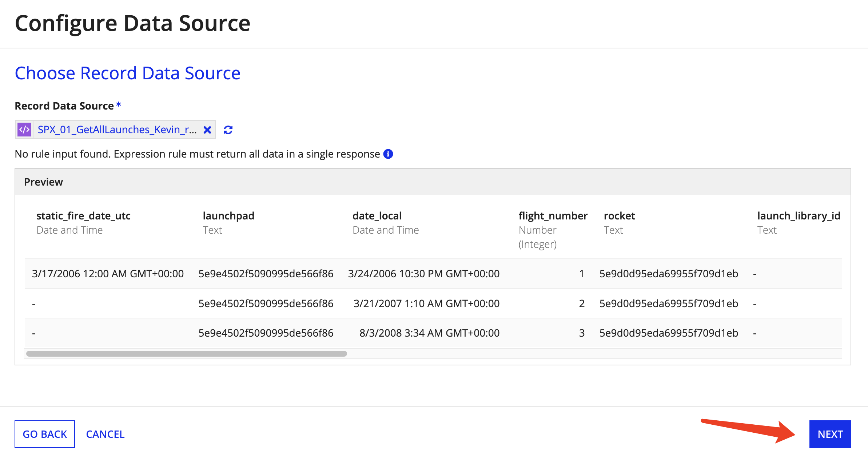Screen dimensions: 868x460
Task: Select the launch_library_id column header
Action: [799, 216]
